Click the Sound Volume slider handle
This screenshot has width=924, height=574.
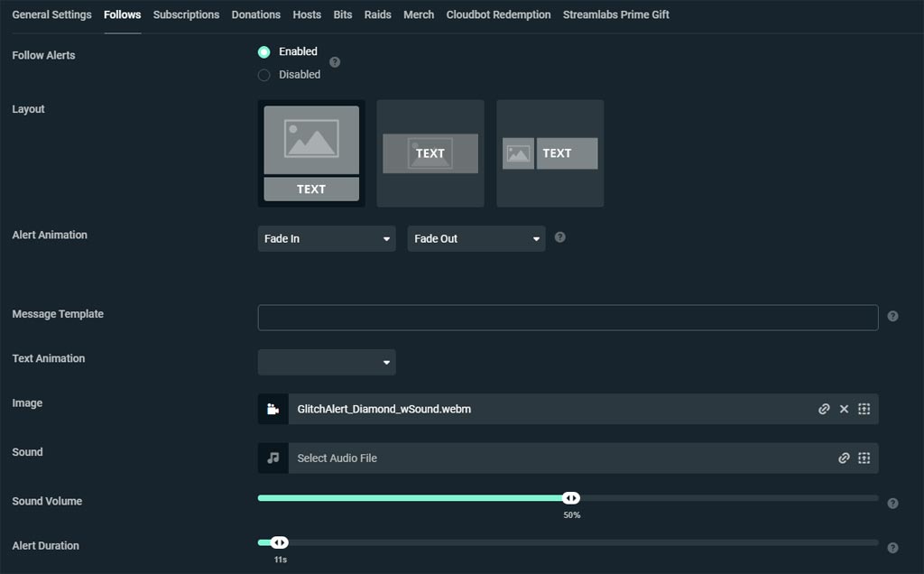coord(570,498)
